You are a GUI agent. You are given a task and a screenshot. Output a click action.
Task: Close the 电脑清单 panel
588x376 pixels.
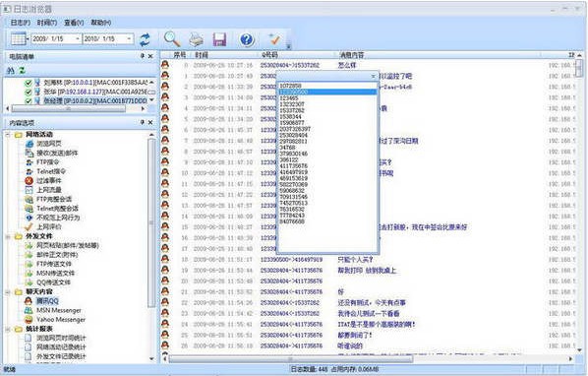(150, 56)
